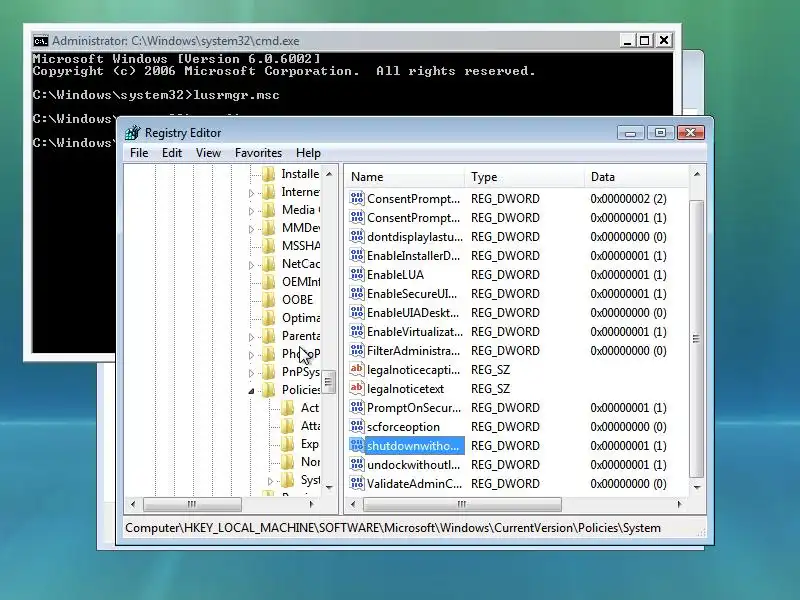Click the icon of EnableSecureUI... value

tap(357, 293)
